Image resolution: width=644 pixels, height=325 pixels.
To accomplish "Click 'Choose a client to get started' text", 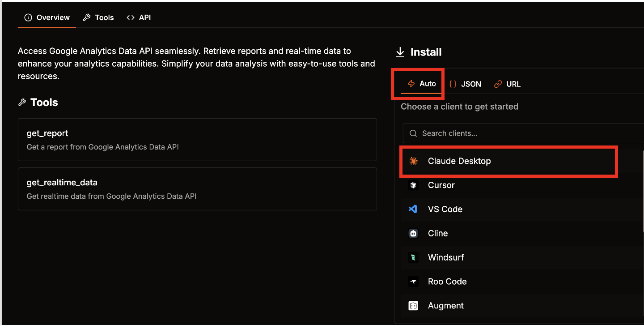I will (x=459, y=107).
